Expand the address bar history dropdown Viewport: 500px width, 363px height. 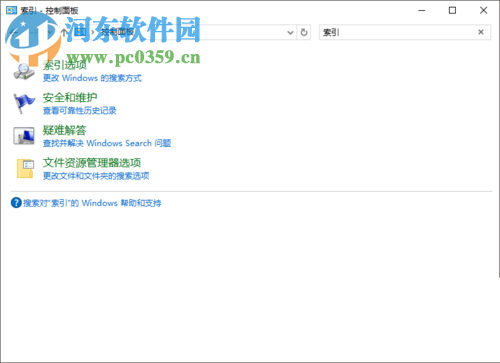coord(290,32)
